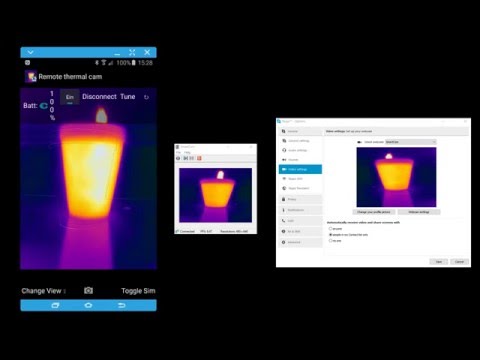
Task: Click the Resolution text in SmartCam status bar
Action: pos(234,231)
